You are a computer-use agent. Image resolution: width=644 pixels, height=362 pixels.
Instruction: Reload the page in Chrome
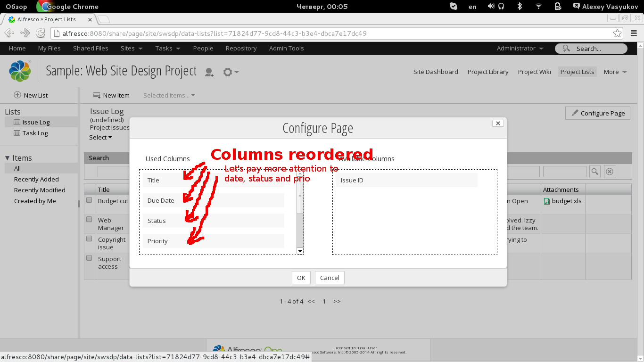point(41,33)
